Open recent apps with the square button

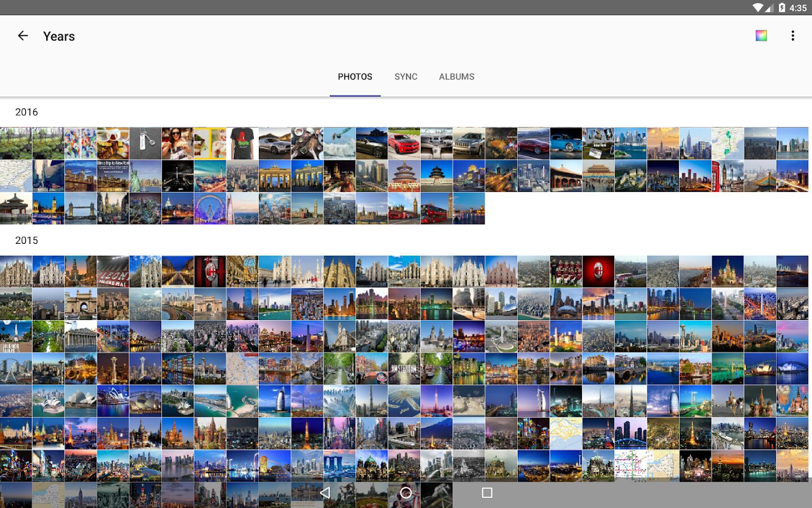(x=487, y=493)
